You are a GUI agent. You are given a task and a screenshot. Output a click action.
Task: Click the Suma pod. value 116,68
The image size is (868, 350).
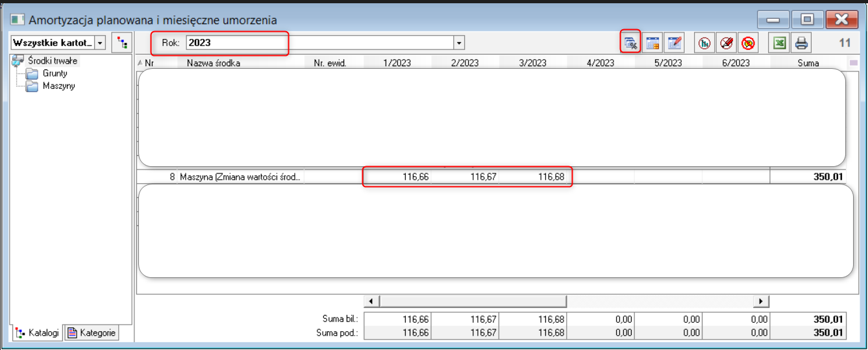click(532, 332)
